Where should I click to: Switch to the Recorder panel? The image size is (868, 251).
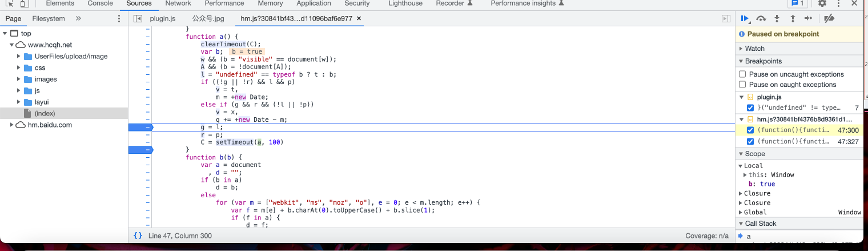tap(455, 3)
